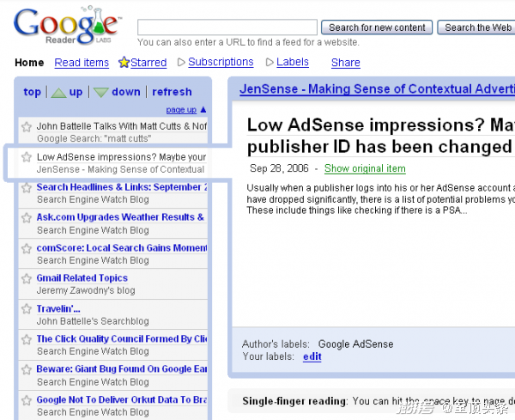Click the down navigation link

126,92
